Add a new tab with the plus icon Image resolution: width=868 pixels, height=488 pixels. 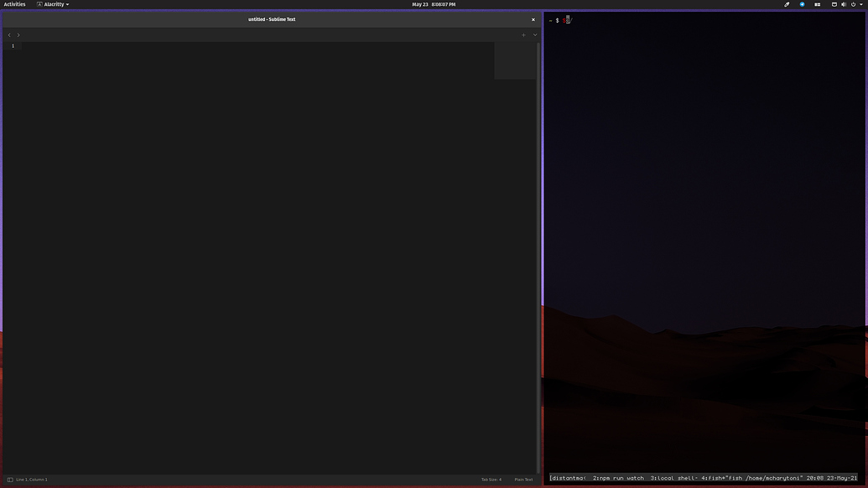523,35
